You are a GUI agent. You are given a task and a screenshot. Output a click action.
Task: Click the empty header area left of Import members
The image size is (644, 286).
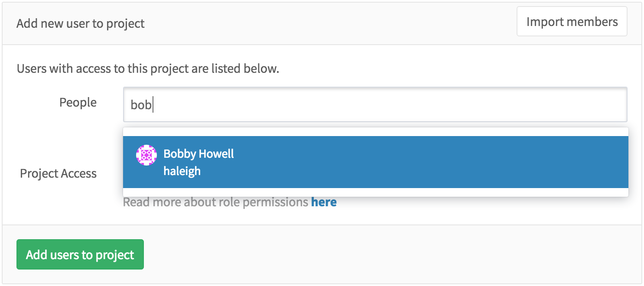(329, 23)
